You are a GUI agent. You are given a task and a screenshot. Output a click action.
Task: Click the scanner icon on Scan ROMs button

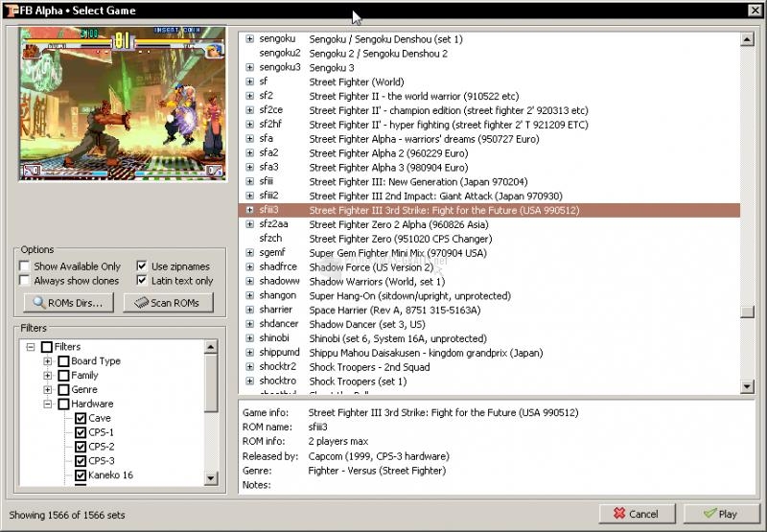coord(141,303)
